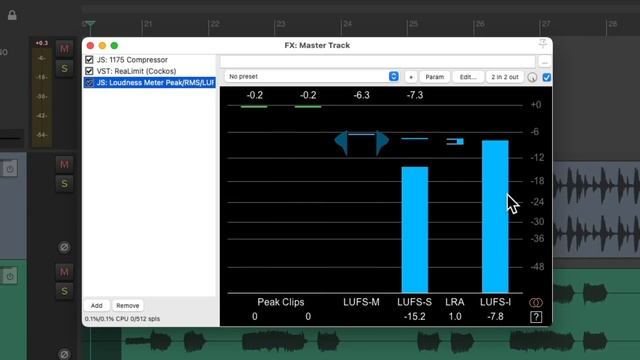Click the -7.3 readout at the top
This screenshot has height=360, width=640.
(415, 95)
